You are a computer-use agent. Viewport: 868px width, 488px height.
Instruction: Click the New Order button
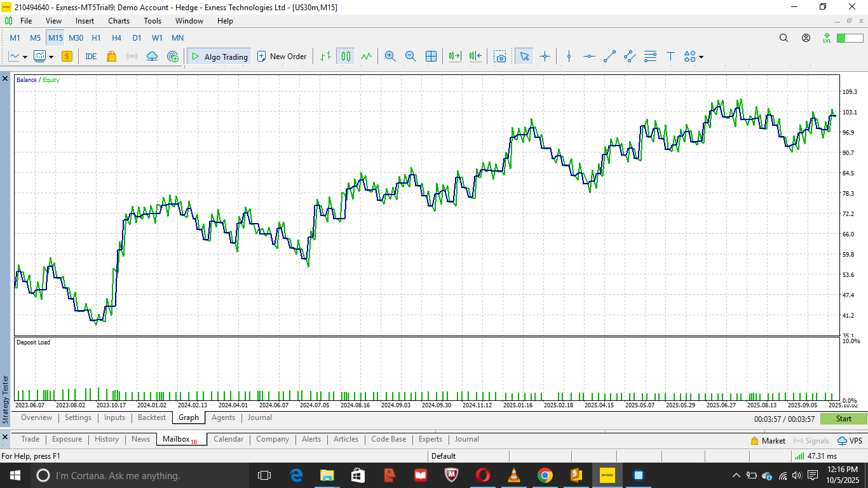click(x=281, y=57)
